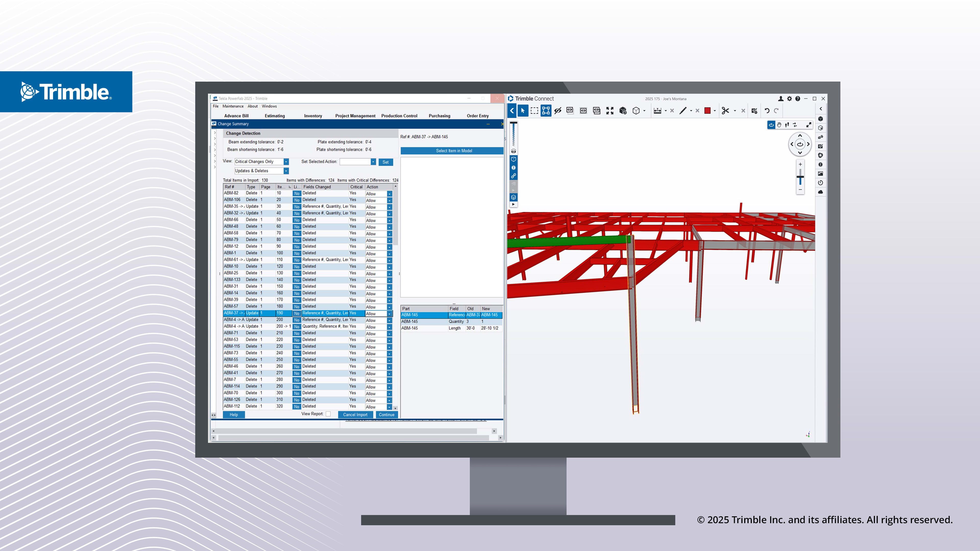980x551 pixels.
Task: Toggle the No link cell for ABM-106
Action: pos(297,200)
